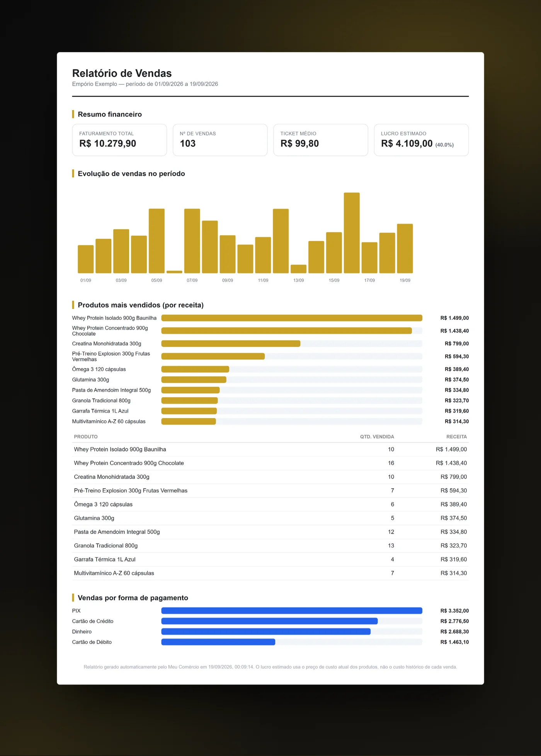Click the Garrafa Térmica 1L Azul chart bar
The width and height of the screenshot is (541, 756).
pos(189,411)
